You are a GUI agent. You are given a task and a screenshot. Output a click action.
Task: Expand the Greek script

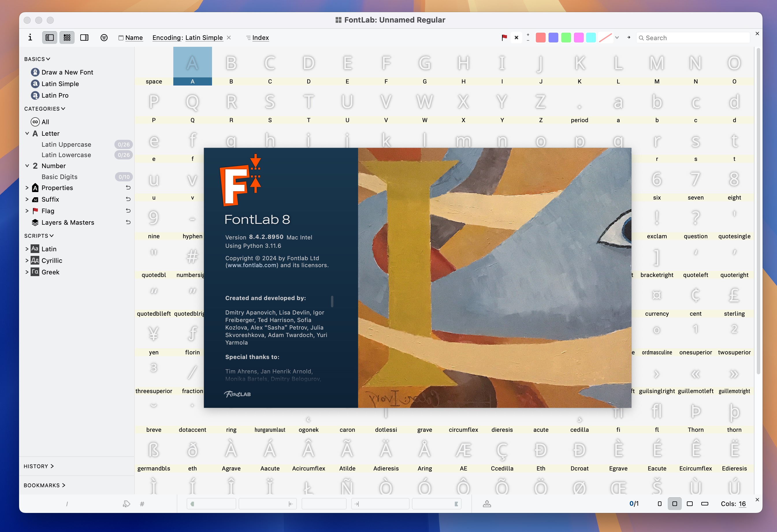(x=27, y=272)
